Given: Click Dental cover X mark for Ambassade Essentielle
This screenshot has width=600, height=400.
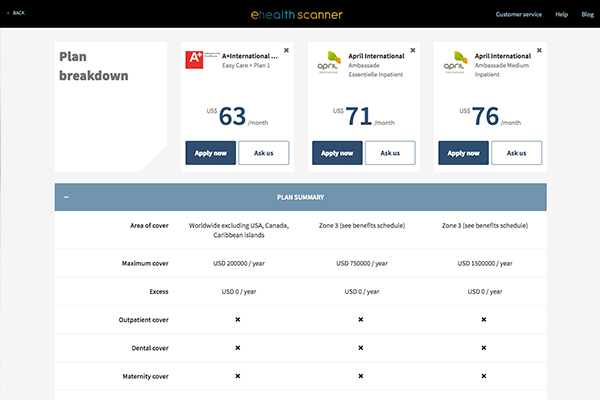Looking at the screenshot, I should [360, 348].
